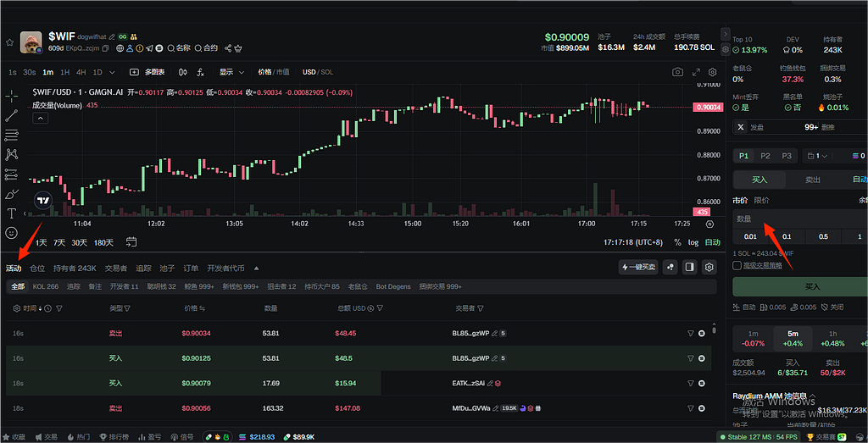Enable the advanced trading strategy checkbox

point(737,265)
